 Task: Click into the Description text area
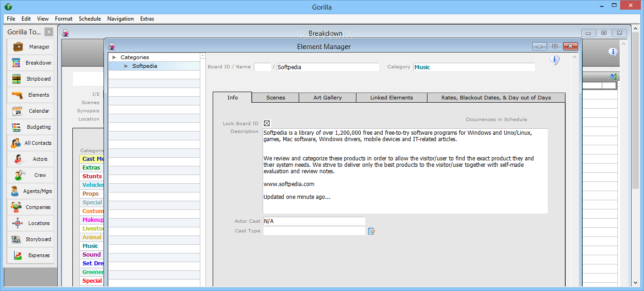click(405, 171)
